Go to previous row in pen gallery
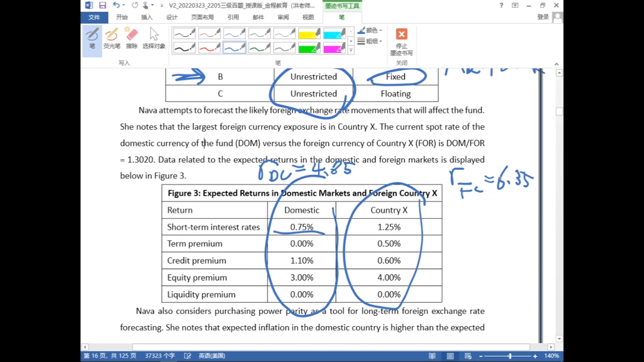This screenshot has height=362, width=644. (351, 31)
